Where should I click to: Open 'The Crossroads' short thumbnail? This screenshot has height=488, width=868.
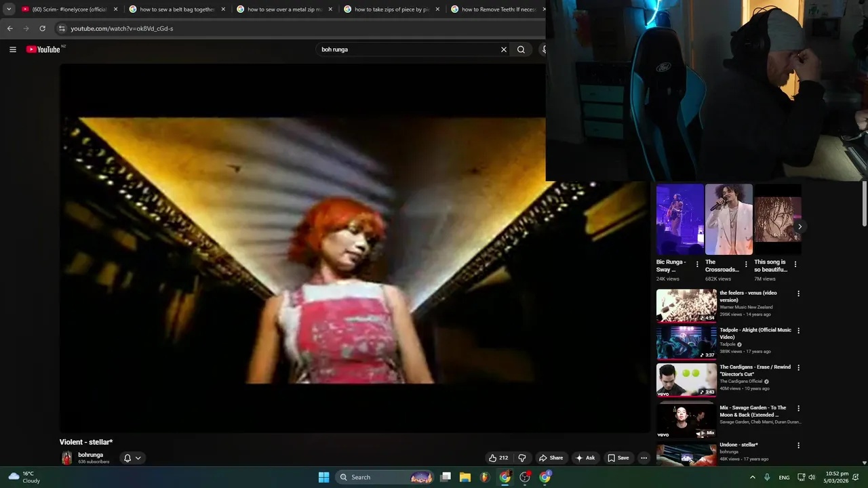click(729, 220)
